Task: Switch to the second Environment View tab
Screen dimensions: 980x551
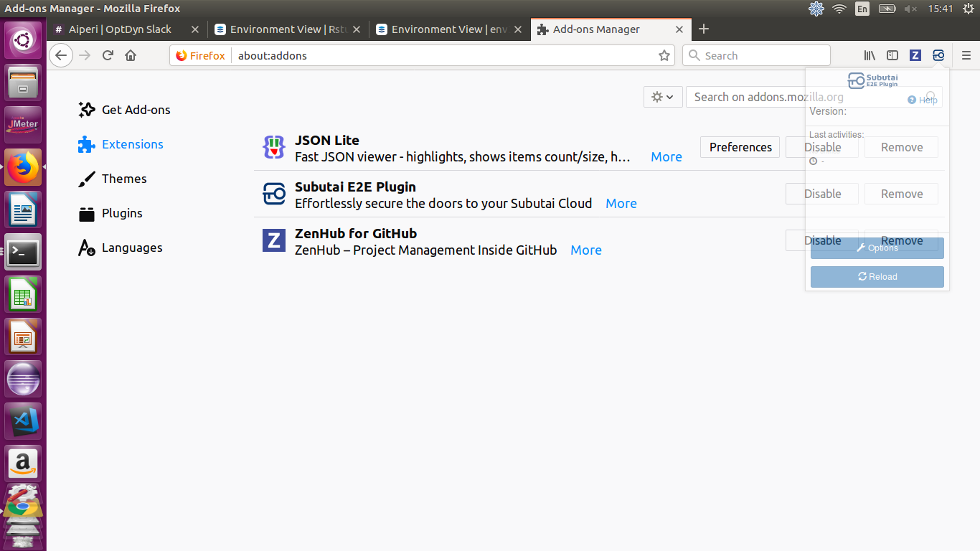Action: point(287,29)
